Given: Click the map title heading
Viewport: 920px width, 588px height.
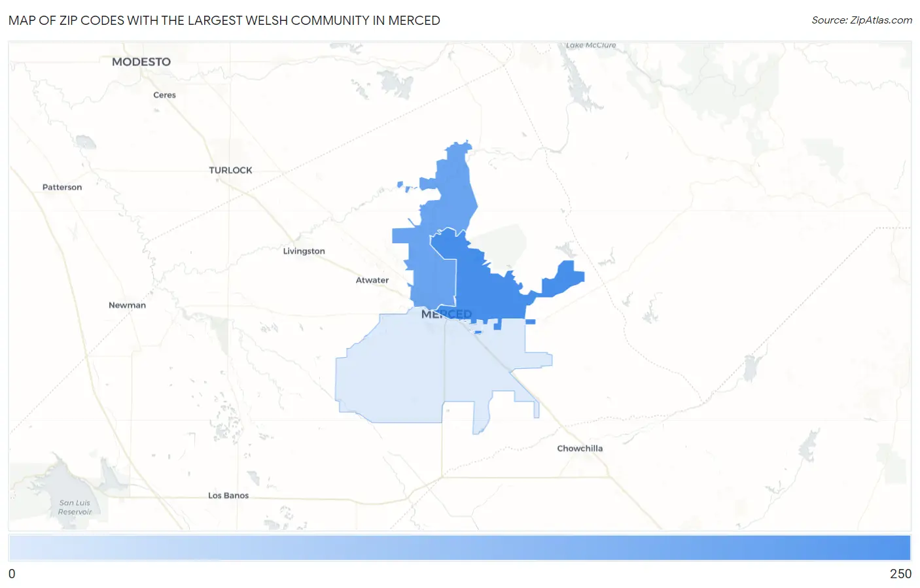Looking at the screenshot, I should click(224, 20).
